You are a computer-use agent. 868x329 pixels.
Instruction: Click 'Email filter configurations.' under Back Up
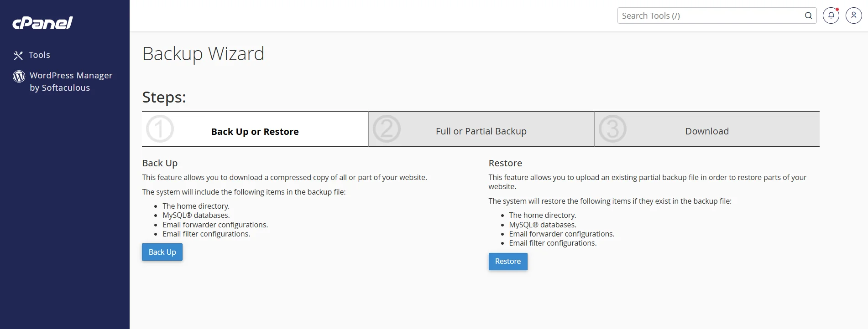coord(206,234)
